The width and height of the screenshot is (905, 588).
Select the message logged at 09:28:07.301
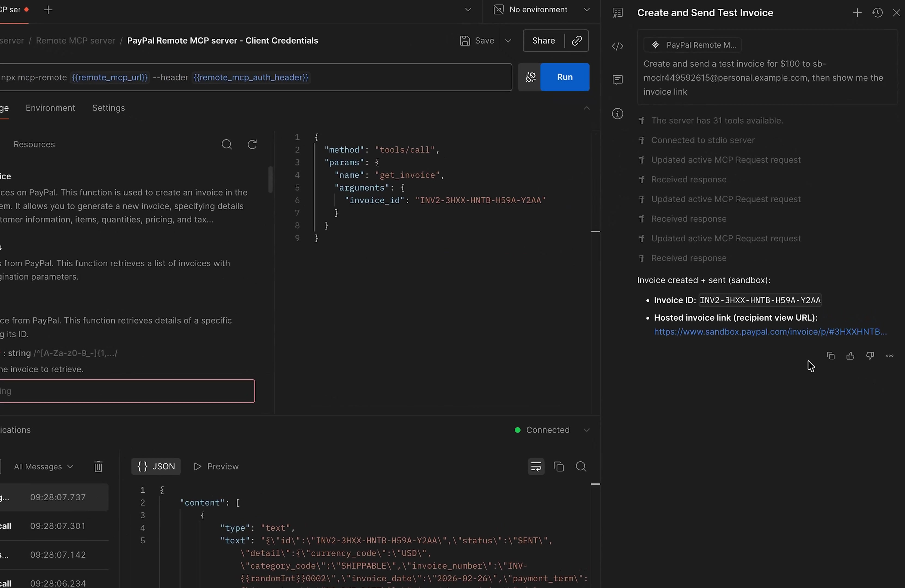point(54,526)
